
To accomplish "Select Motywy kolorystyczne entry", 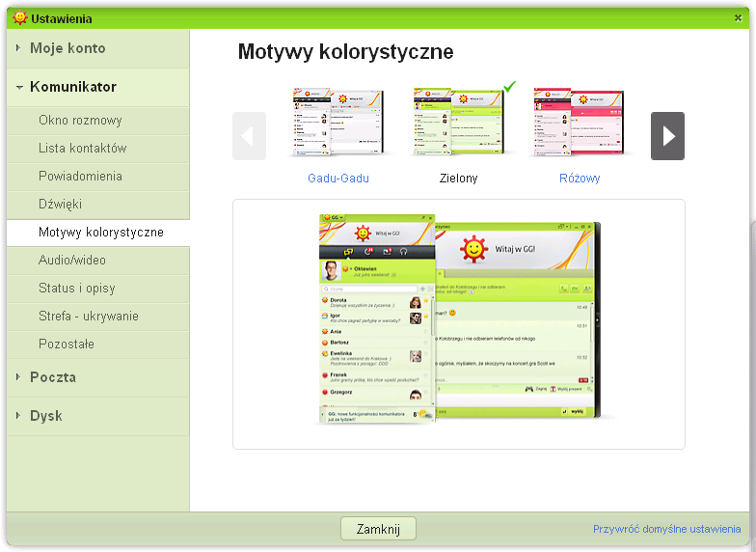I will pyautogui.click(x=100, y=232).
